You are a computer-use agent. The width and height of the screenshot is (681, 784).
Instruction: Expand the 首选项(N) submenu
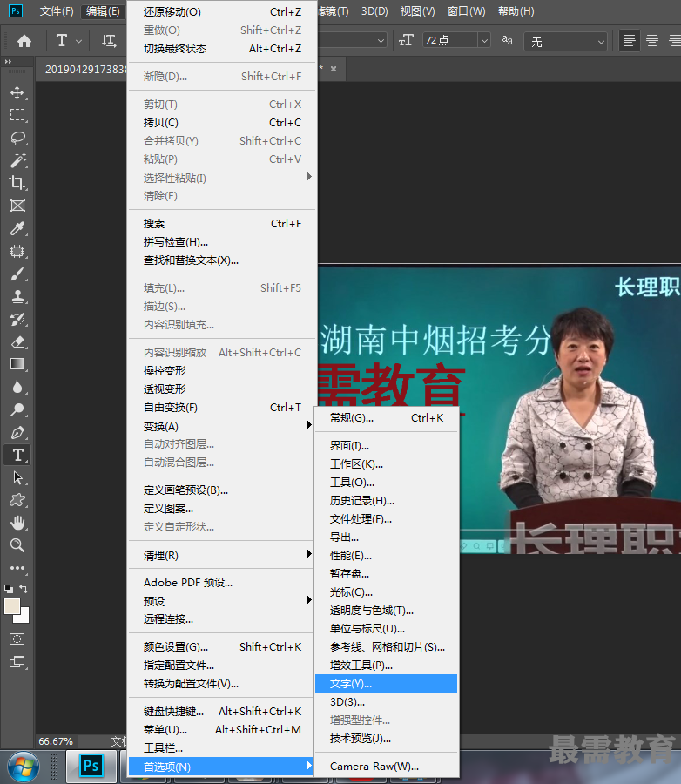[221, 767]
